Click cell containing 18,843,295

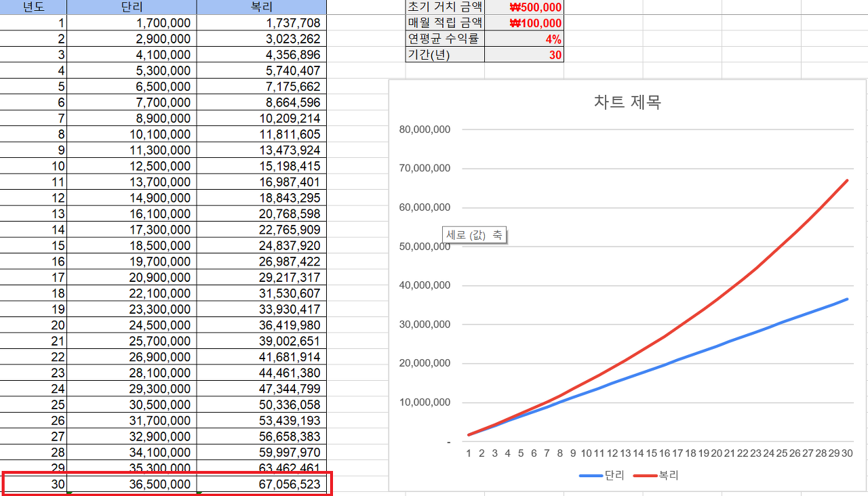coord(261,198)
